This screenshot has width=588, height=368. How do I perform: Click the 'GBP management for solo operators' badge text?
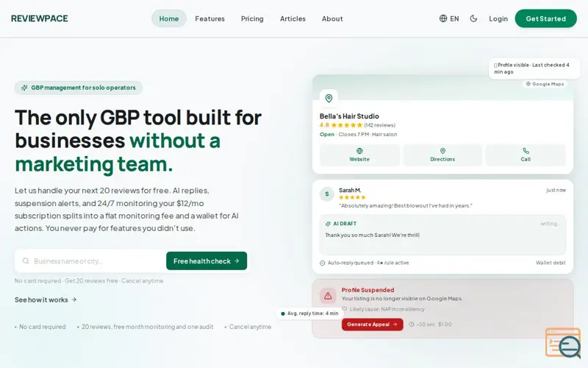(x=83, y=88)
